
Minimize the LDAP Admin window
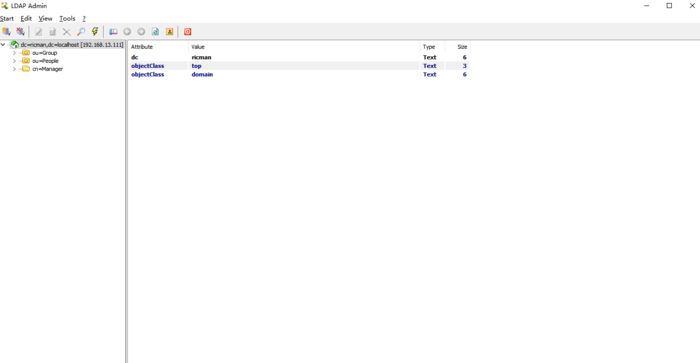pyautogui.click(x=646, y=6)
